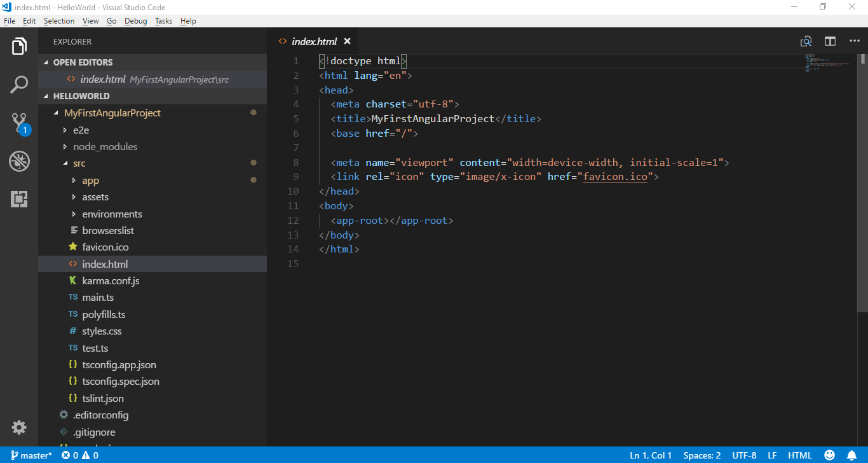Viewport: 868px width, 463px height.
Task: Click the Open Preview icon in editor toolbar
Action: pos(806,41)
